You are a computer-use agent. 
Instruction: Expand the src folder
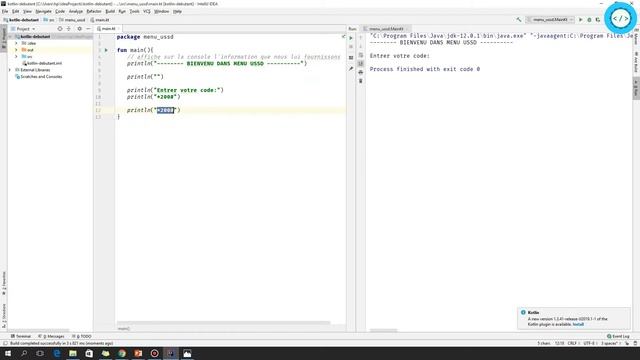point(16,57)
